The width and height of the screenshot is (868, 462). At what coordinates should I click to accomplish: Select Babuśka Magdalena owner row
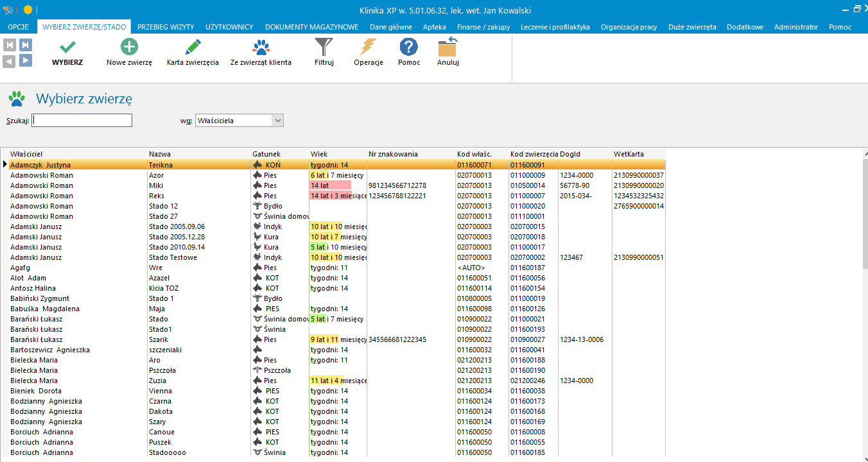[x=337, y=309]
